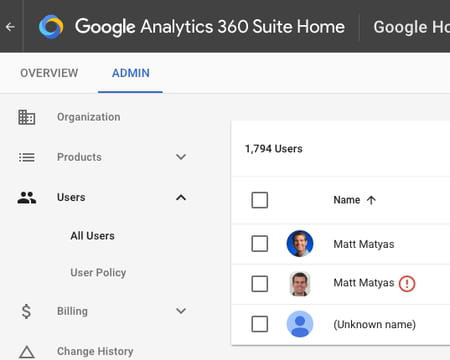
Task: Open the User Policy page
Action: tap(98, 273)
